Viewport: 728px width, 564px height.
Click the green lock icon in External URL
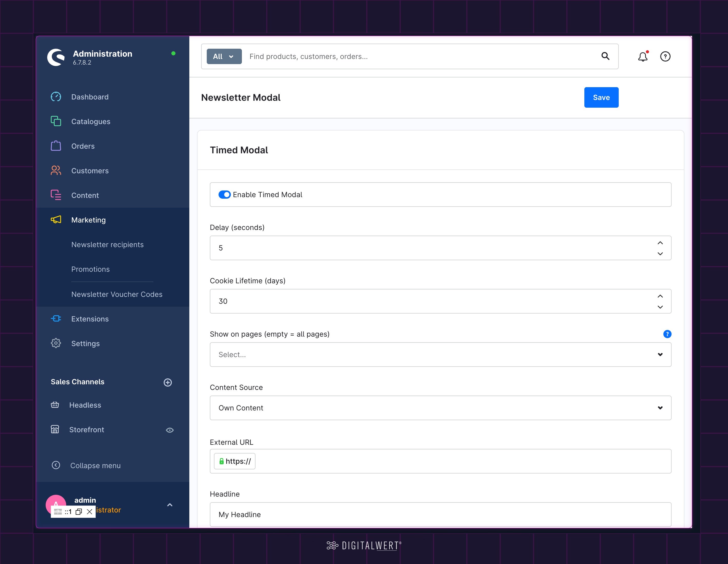pyautogui.click(x=221, y=461)
